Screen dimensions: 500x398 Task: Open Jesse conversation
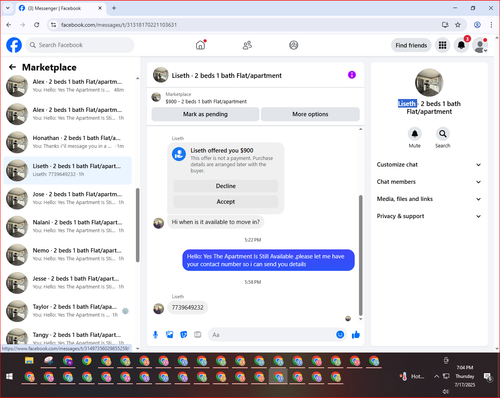point(68,283)
